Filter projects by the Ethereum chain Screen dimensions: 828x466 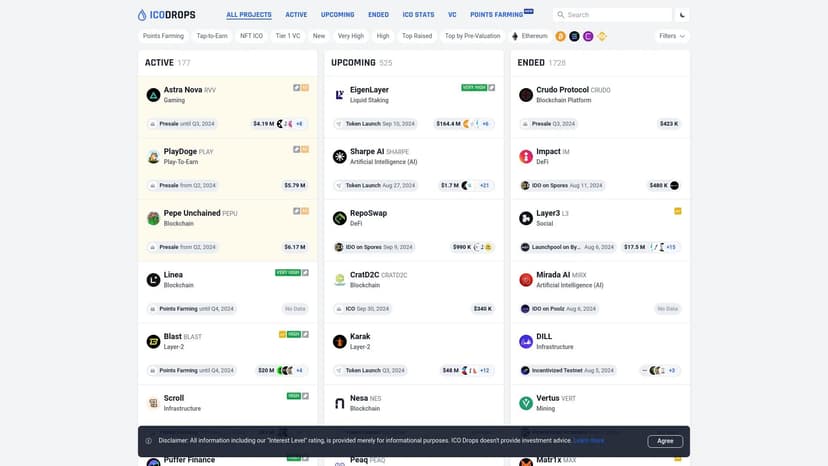click(530, 36)
